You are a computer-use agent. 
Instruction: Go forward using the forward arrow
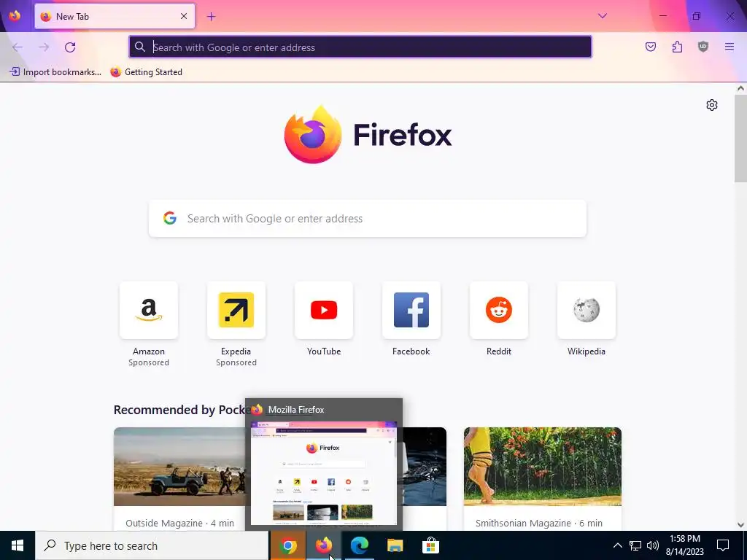point(44,47)
